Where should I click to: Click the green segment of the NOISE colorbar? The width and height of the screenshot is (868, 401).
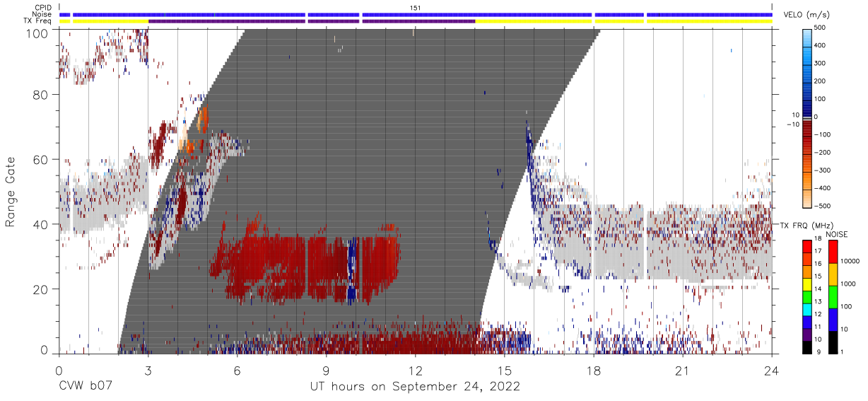(x=833, y=296)
